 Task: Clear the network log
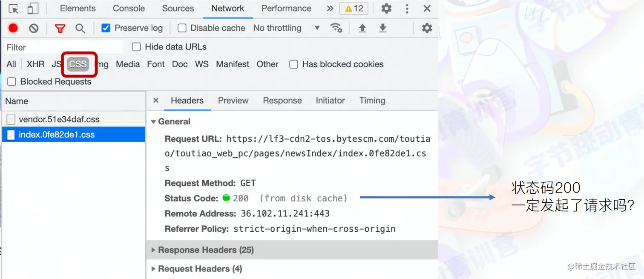34,28
